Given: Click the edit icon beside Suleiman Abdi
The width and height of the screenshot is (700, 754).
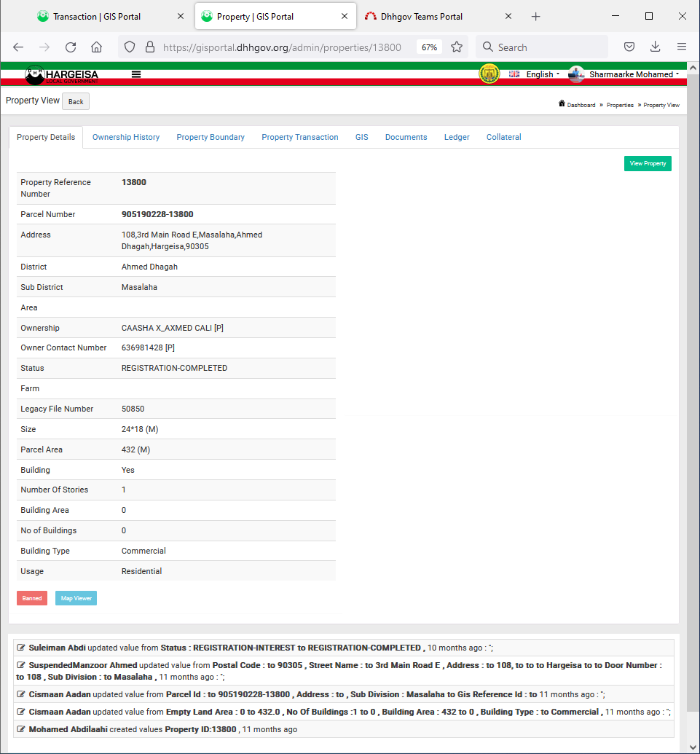Looking at the screenshot, I should coord(20,648).
